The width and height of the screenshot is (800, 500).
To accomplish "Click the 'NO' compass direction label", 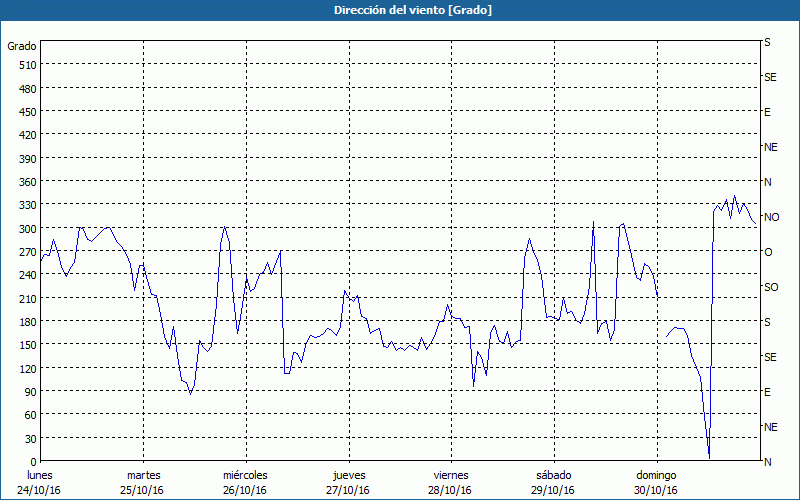I will [771, 217].
